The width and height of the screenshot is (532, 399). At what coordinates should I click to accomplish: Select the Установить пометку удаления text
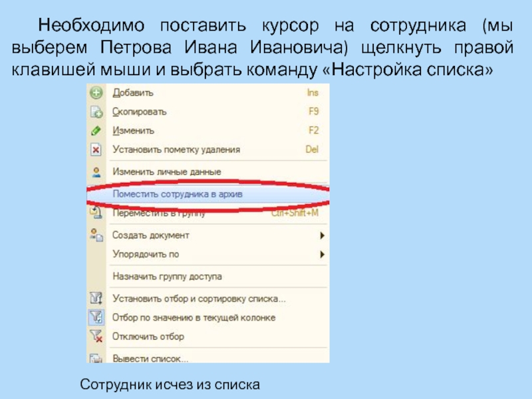click(x=176, y=150)
